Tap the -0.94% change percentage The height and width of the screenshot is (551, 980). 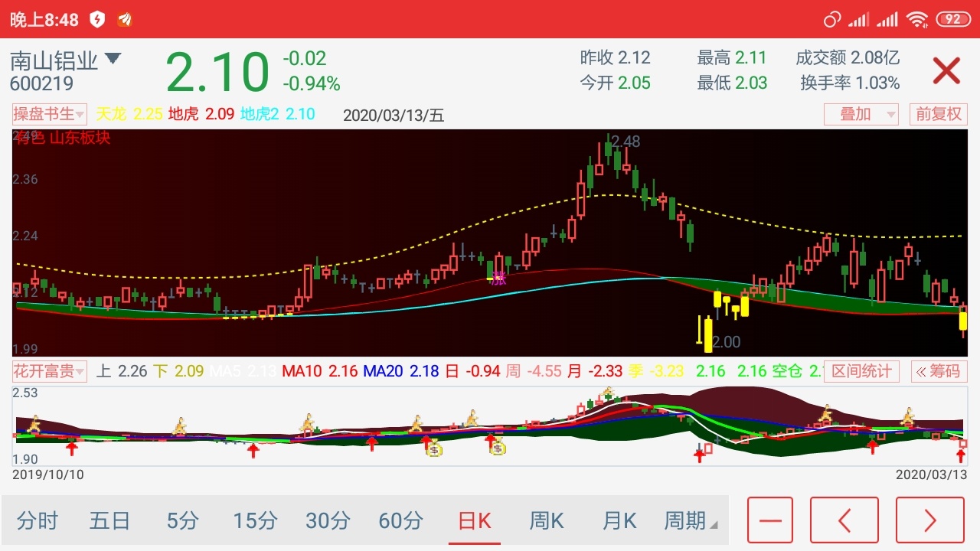click(311, 83)
